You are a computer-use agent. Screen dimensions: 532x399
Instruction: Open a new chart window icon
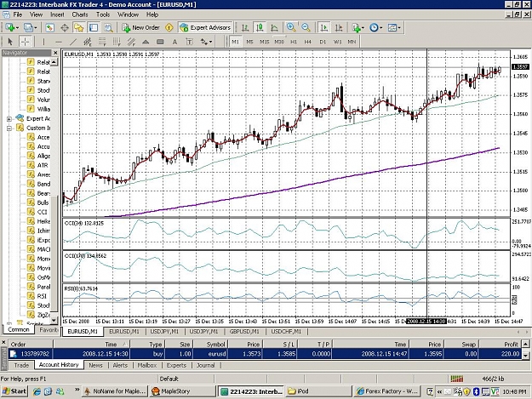point(9,27)
